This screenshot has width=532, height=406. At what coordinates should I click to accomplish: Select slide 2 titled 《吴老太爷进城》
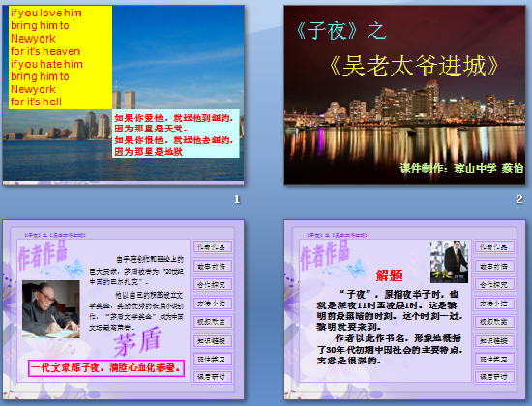click(404, 95)
